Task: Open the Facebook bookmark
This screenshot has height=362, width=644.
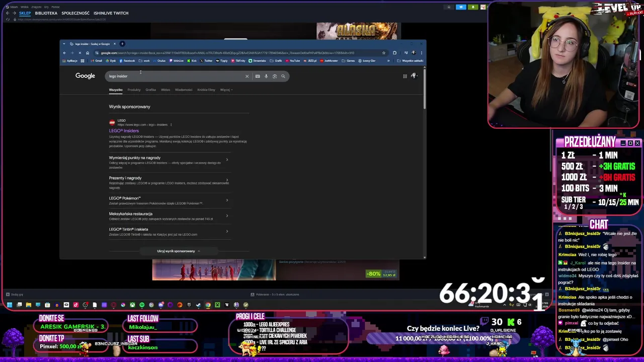Action: coord(127,61)
